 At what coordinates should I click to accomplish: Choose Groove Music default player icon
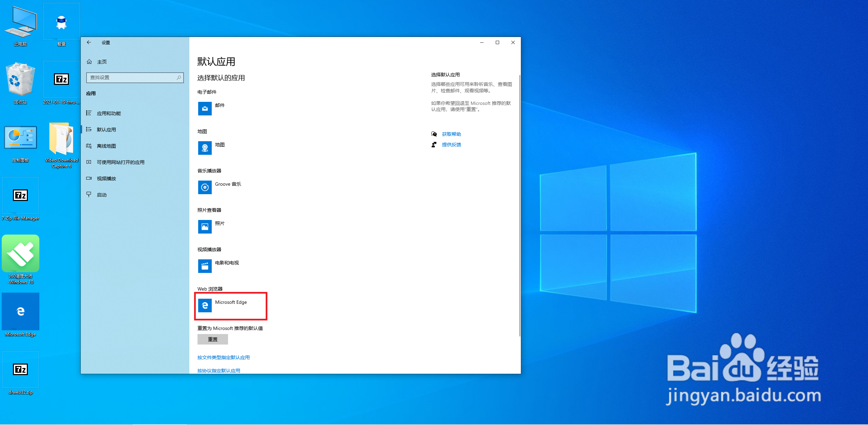click(205, 187)
